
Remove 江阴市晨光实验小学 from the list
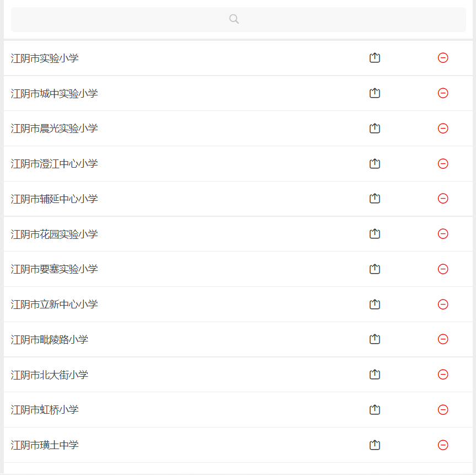point(443,129)
